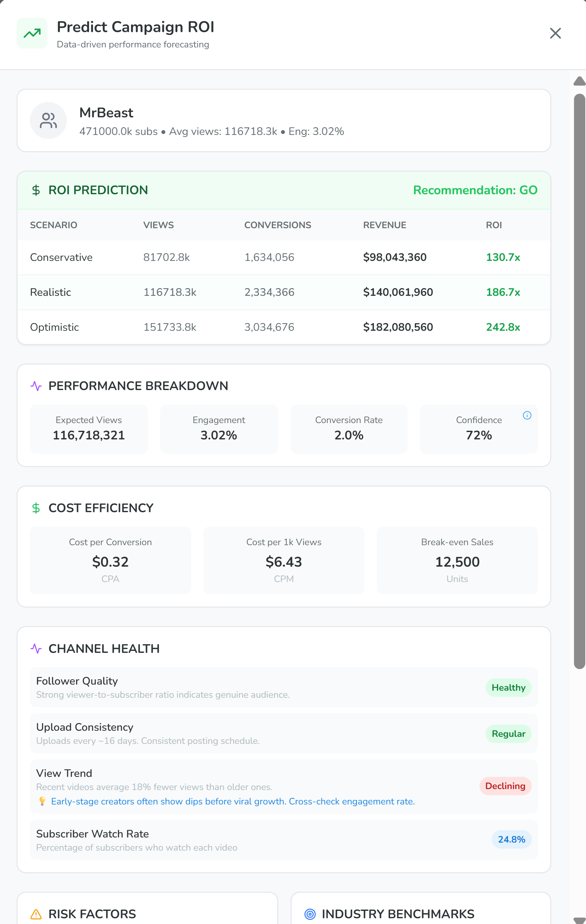Click the pulse icon beside PERFORMANCE BREAKDOWN
Viewport: 586px width, 924px height.
pos(36,386)
